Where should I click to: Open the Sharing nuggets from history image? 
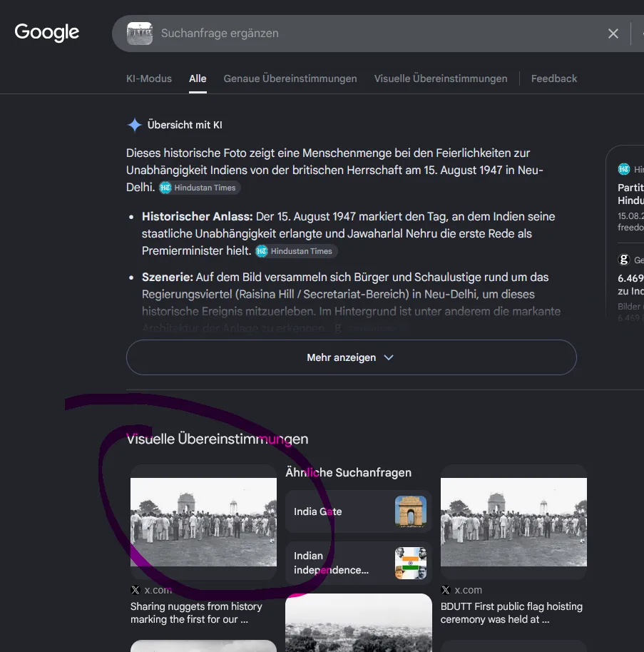pos(203,522)
